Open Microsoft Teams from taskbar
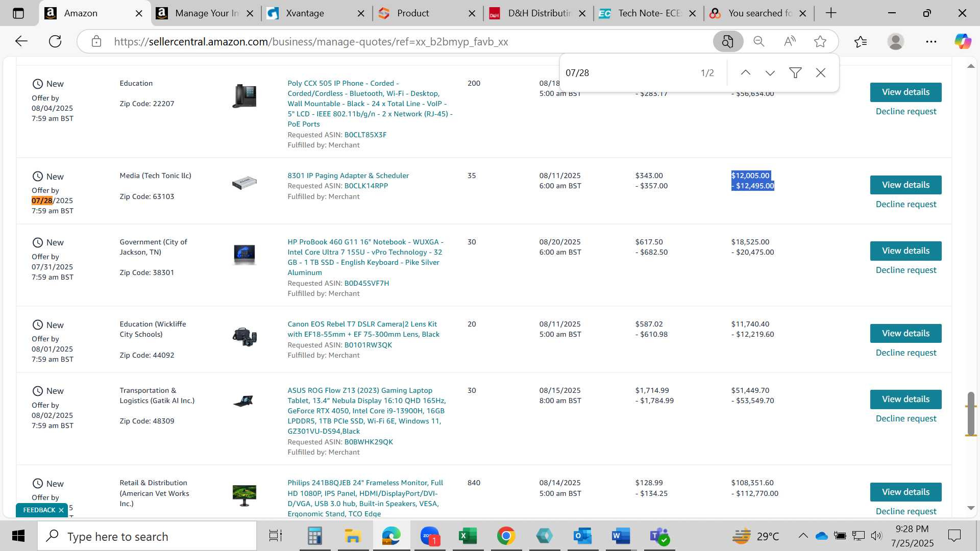Screen dimensions: 980x551 tap(659, 536)
